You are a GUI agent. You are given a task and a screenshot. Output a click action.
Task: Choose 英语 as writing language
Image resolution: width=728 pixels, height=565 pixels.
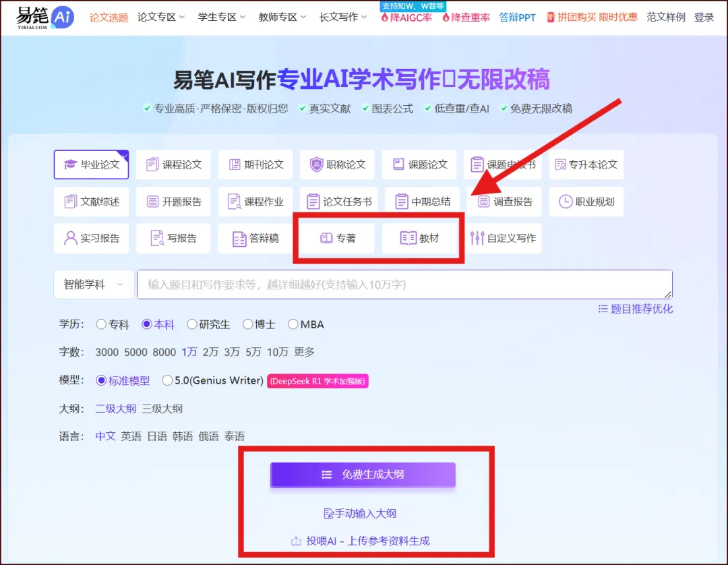click(131, 436)
